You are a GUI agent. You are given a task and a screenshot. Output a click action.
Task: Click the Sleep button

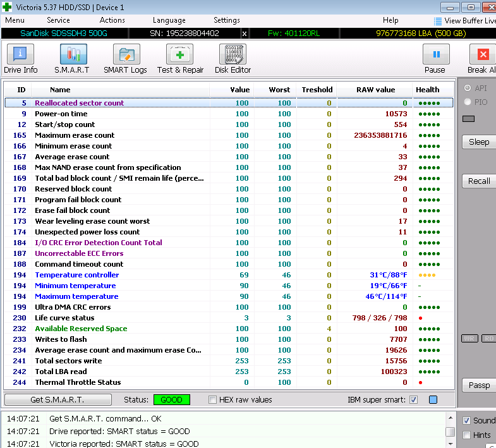(x=479, y=142)
